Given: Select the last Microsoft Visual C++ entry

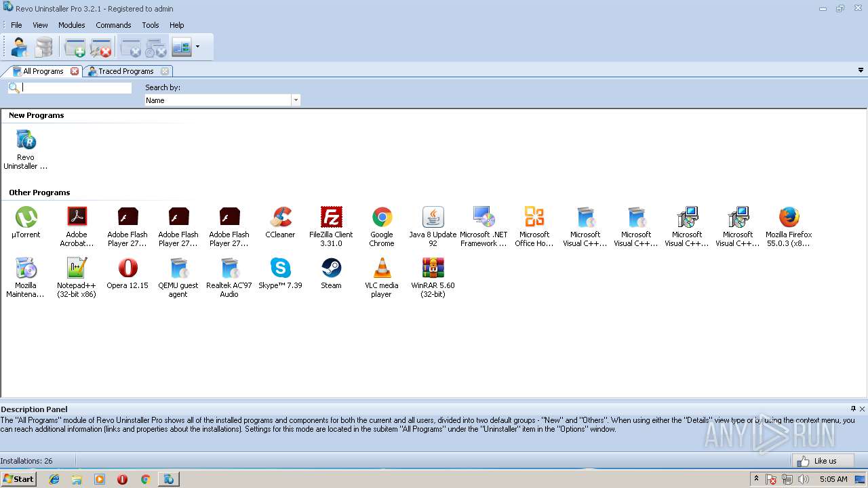Looking at the screenshot, I should click(x=738, y=227).
